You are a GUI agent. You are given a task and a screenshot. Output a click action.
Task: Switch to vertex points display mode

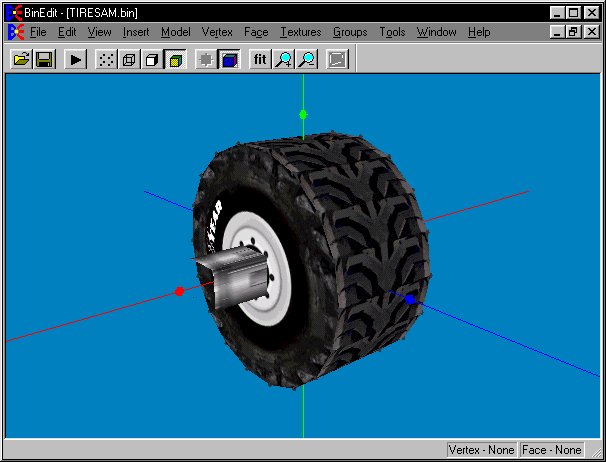coord(106,60)
